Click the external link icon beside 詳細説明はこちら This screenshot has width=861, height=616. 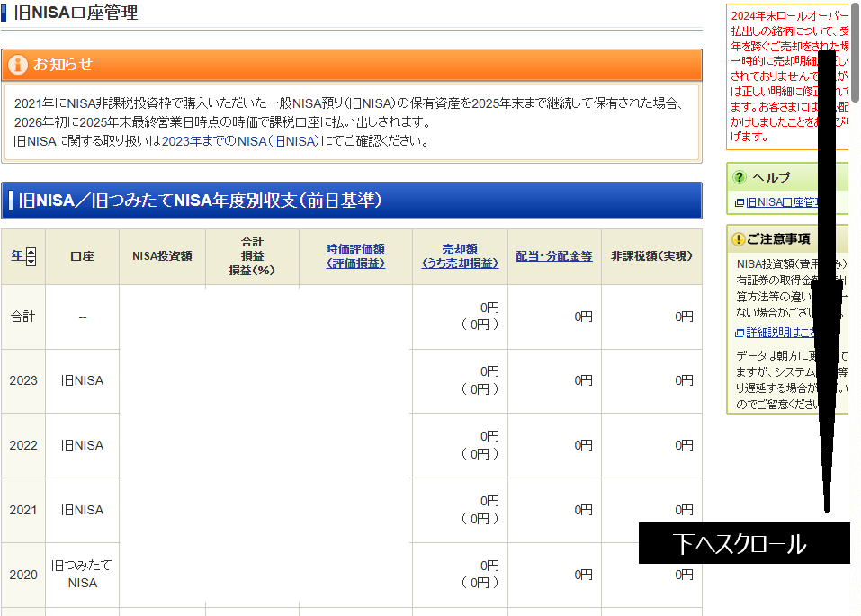tap(740, 334)
